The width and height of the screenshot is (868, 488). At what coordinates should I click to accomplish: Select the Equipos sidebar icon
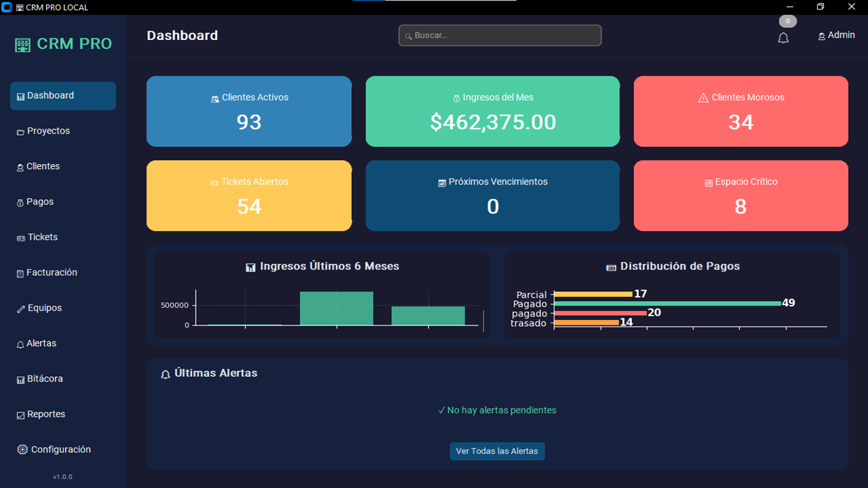coord(20,308)
